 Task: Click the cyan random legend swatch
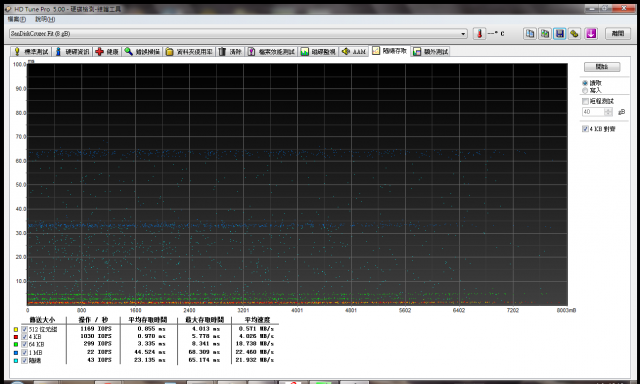16,360
